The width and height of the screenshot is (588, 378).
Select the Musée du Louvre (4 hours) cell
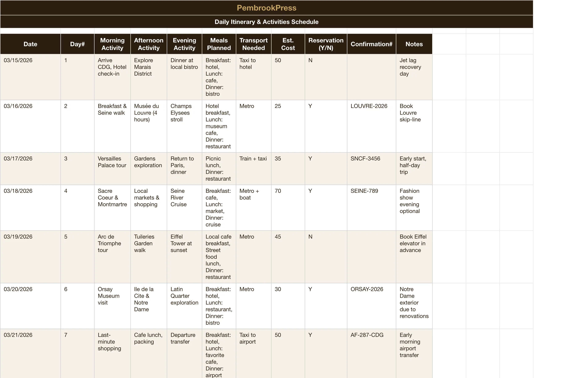tap(149, 126)
